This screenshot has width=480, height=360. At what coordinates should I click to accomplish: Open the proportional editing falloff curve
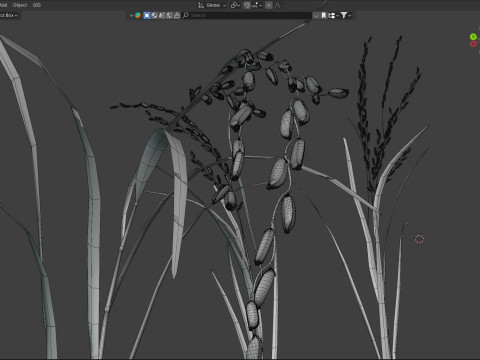277,5
